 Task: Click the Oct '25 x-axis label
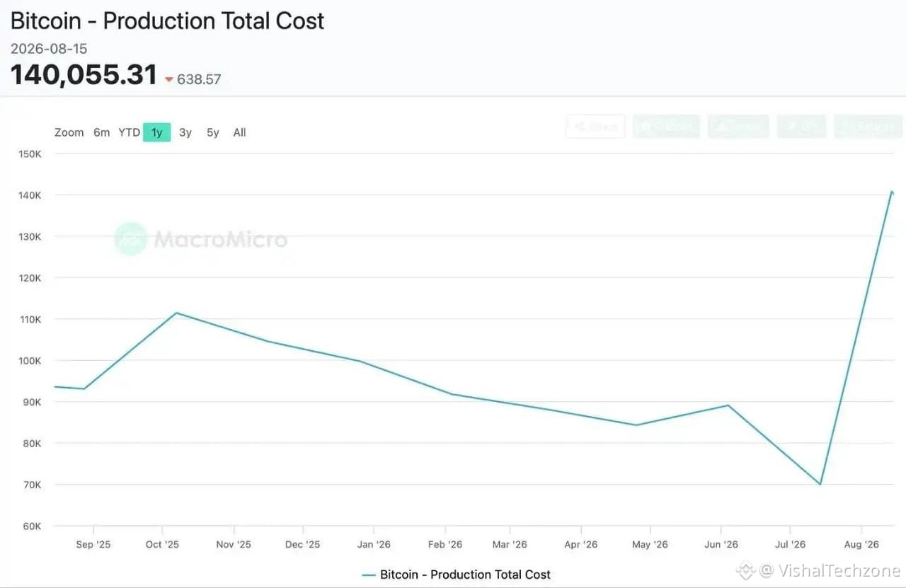point(162,544)
